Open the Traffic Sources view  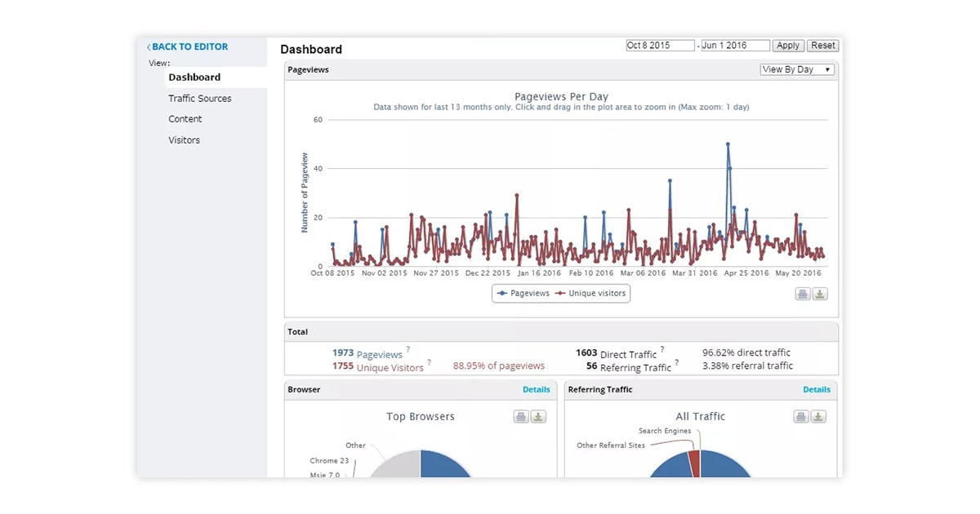(200, 99)
